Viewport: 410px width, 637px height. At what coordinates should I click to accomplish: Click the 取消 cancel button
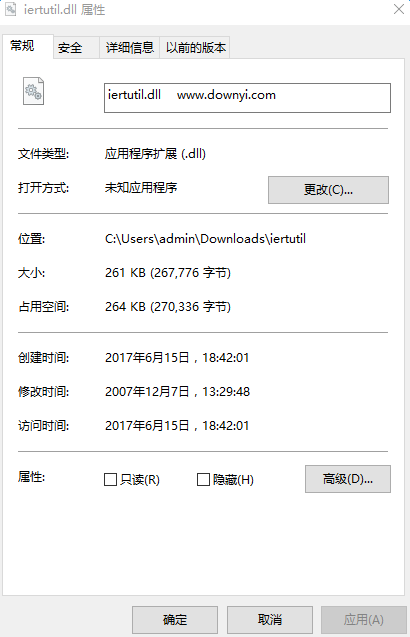click(x=270, y=620)
